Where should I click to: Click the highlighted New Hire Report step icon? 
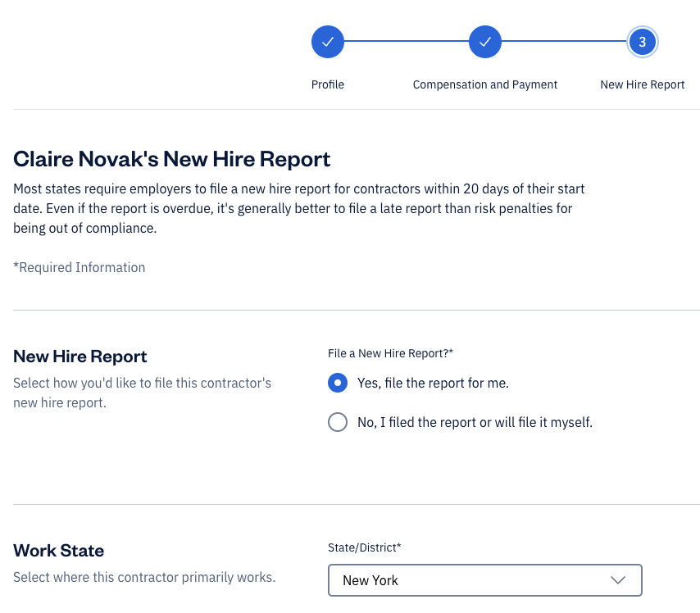tap(643, 42)
